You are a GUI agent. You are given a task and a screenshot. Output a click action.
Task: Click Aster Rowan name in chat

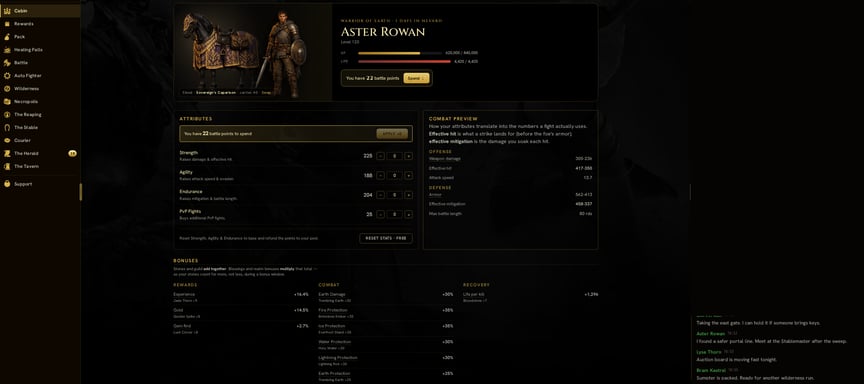(710, 333)
